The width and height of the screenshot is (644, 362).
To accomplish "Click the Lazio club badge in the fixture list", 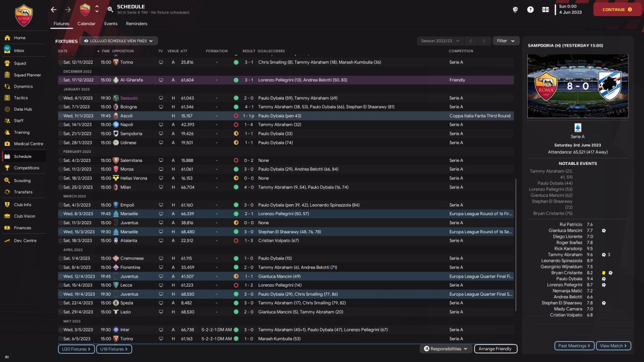I will tap(116, 312).
